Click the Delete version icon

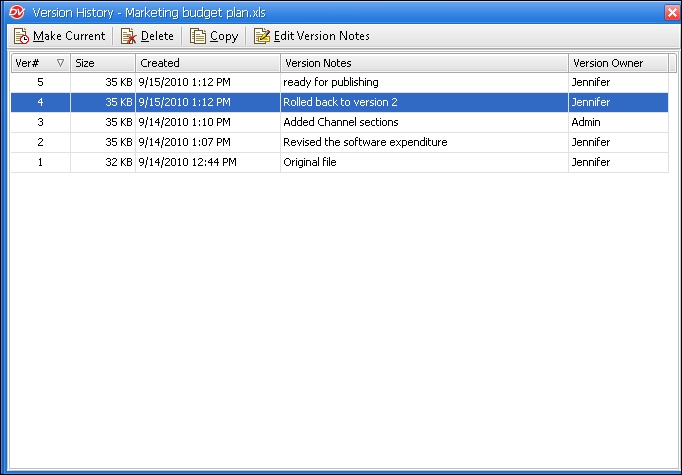click(128, 36)
